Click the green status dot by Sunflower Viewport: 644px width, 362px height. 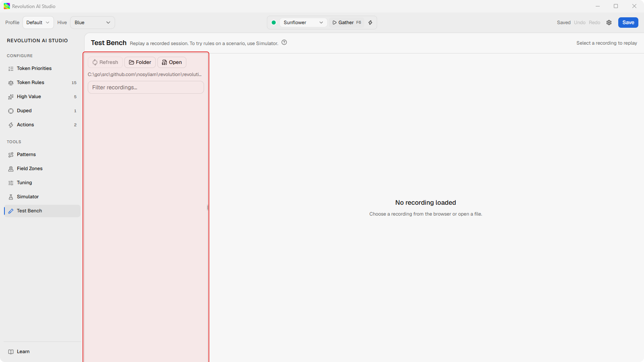coord(274,23)
